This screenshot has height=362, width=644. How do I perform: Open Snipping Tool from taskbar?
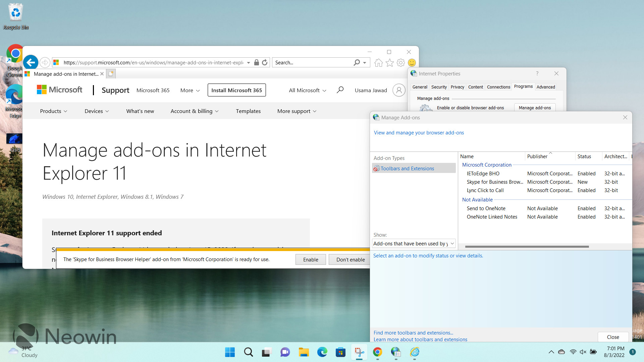[359, 352]
